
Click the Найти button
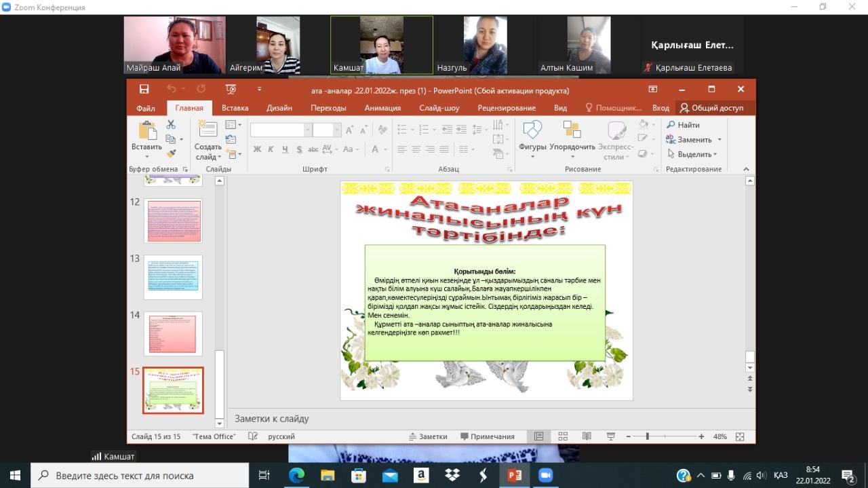pyautogui.click(x=683, y=125)
